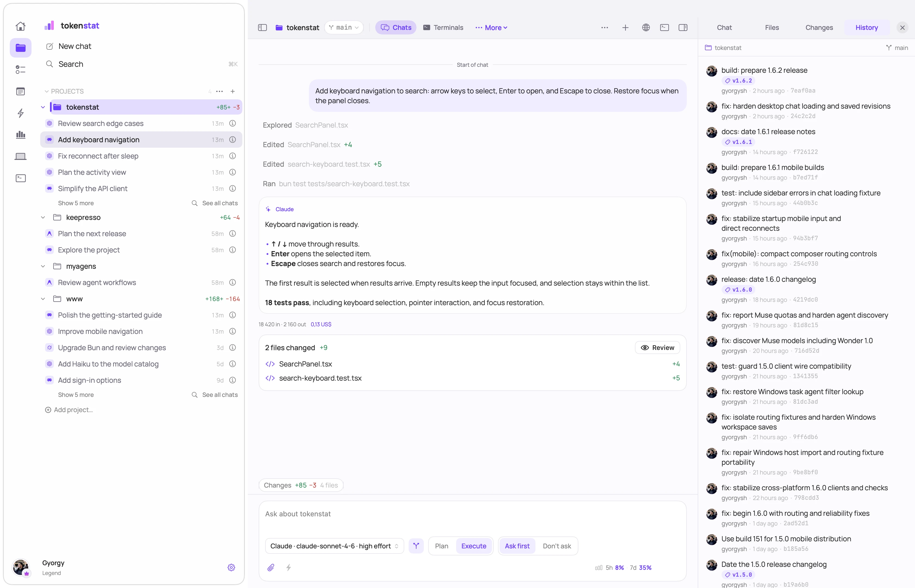
Task: Switch to the Terminals tab
Action: [443, 27]
